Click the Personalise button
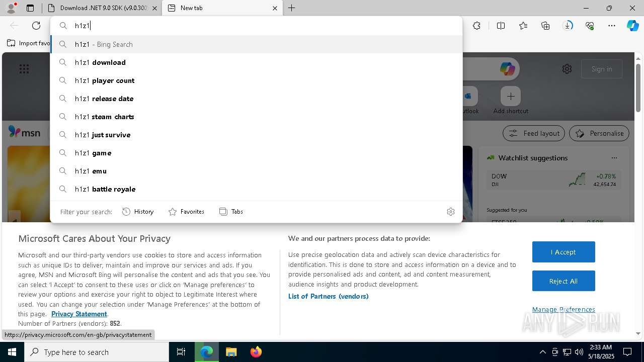The width and height of the screenshot is (644, 362). click(x=599, y=133)
